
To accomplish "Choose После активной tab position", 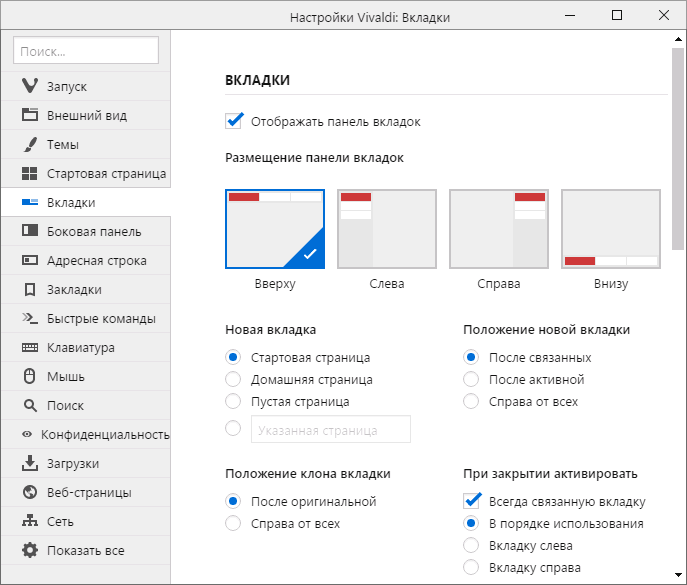I will [472, 379].
